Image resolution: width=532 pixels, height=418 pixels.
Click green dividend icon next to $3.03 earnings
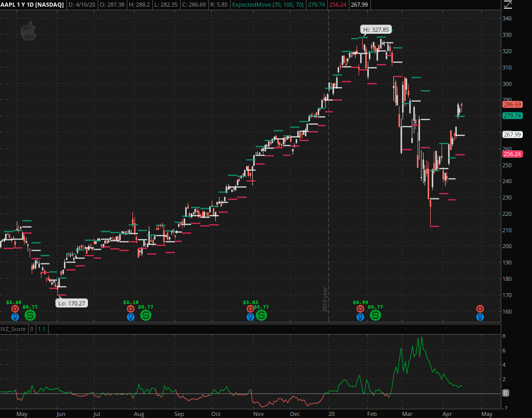coord(261,316)
